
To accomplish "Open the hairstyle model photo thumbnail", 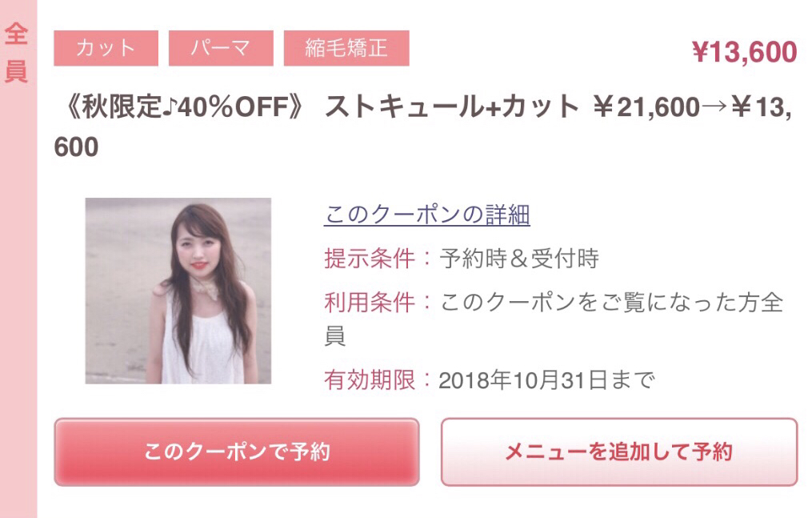I will point(178,291).
